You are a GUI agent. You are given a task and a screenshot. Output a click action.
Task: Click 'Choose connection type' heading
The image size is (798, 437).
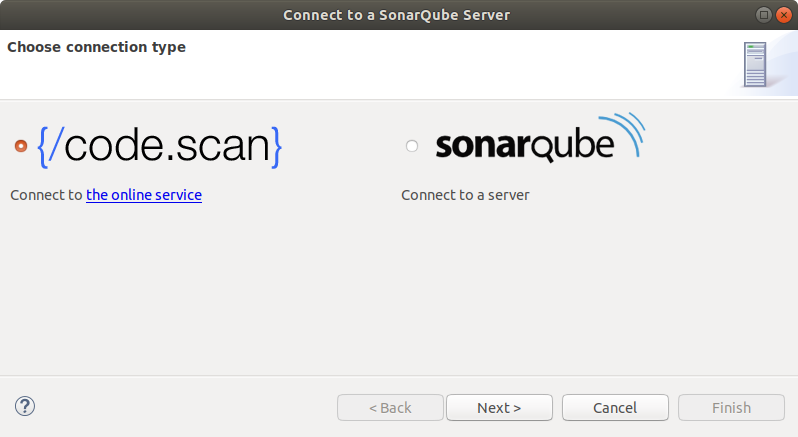[96, 47]
